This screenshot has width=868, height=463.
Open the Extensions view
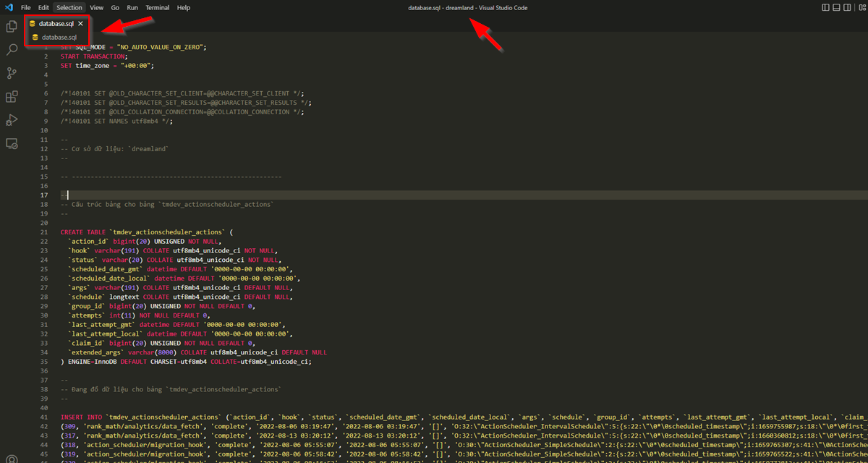point(11,97)
